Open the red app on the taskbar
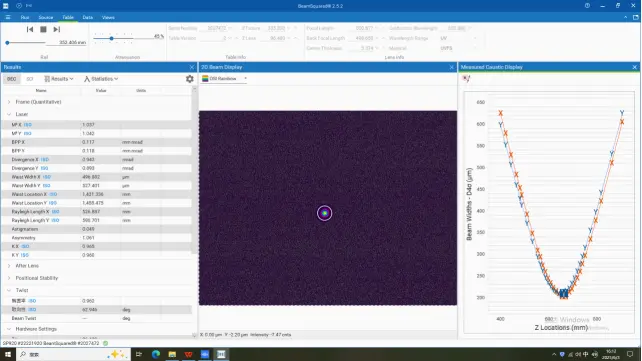The image size is (642, 361). click(x=188, y=354)
